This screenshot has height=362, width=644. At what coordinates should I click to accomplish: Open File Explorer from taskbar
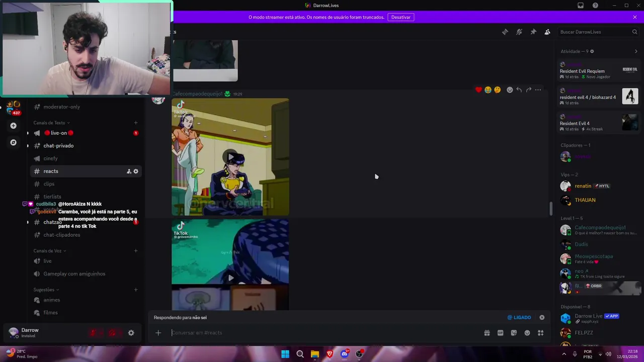[x=315, y=354]
